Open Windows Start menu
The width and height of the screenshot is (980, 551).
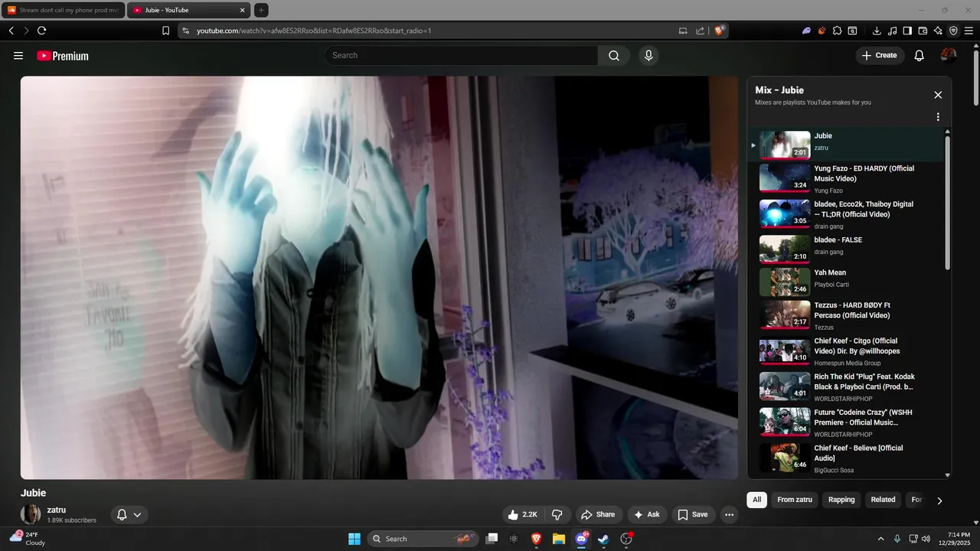(x=354, y=539)
